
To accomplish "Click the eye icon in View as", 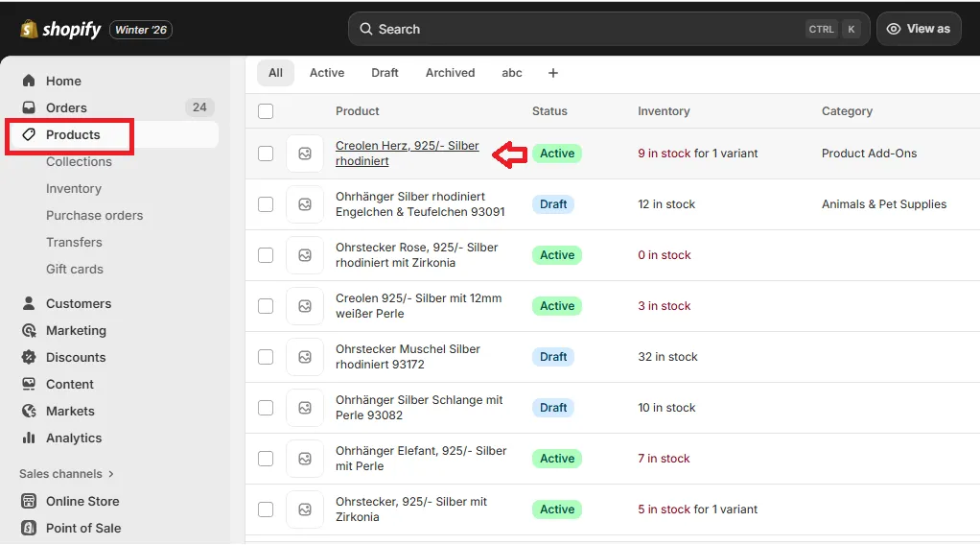I will (x=894, y=29).
